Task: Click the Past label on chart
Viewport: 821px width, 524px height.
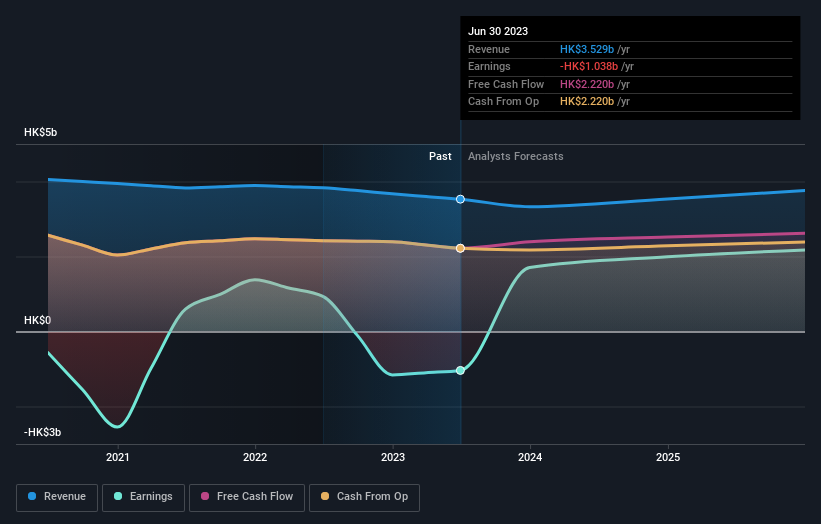Action: pyautogui.click(x=440, y=156)
